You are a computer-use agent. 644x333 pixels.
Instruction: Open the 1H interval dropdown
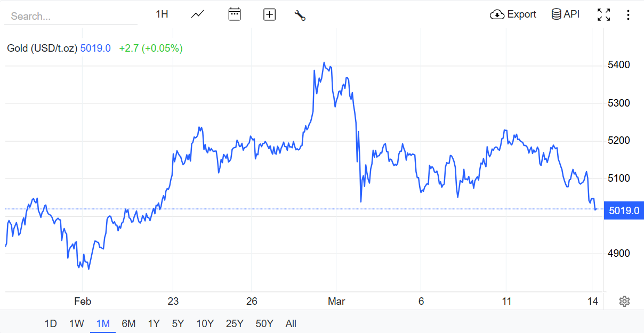[162, 14]
